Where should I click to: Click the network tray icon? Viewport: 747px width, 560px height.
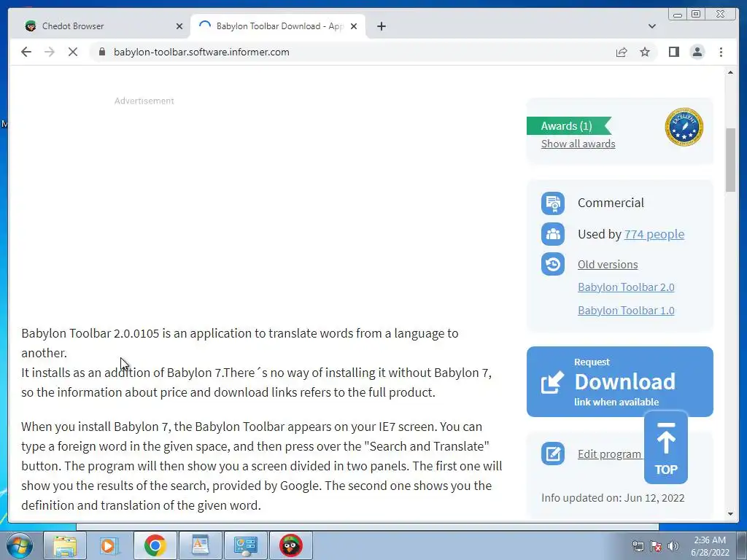tap(638, 546)
